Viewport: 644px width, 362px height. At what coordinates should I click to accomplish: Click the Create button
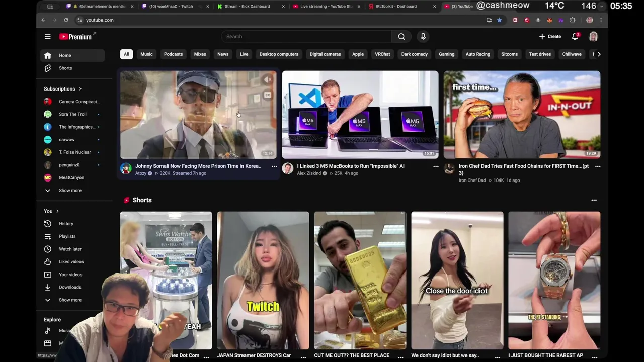pyautogui.click(x=550, y=36)
